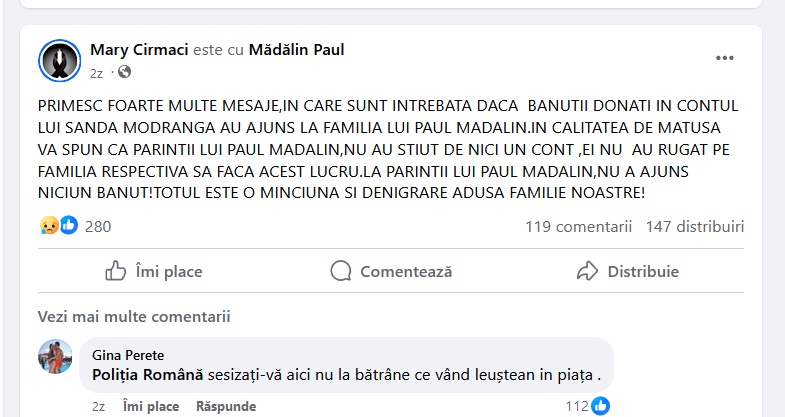Like Gina Perete's comment via Îmi place
785x417 pixels.
point(151,407)
